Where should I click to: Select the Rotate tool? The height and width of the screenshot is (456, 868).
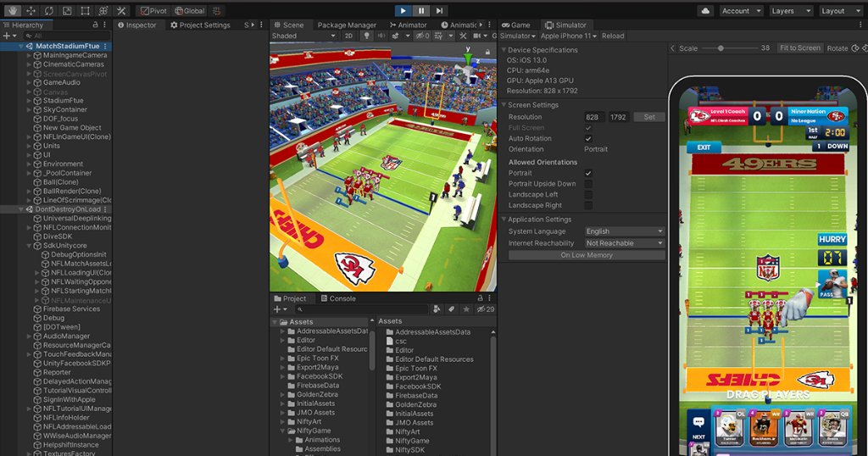[x=48, y=10]
